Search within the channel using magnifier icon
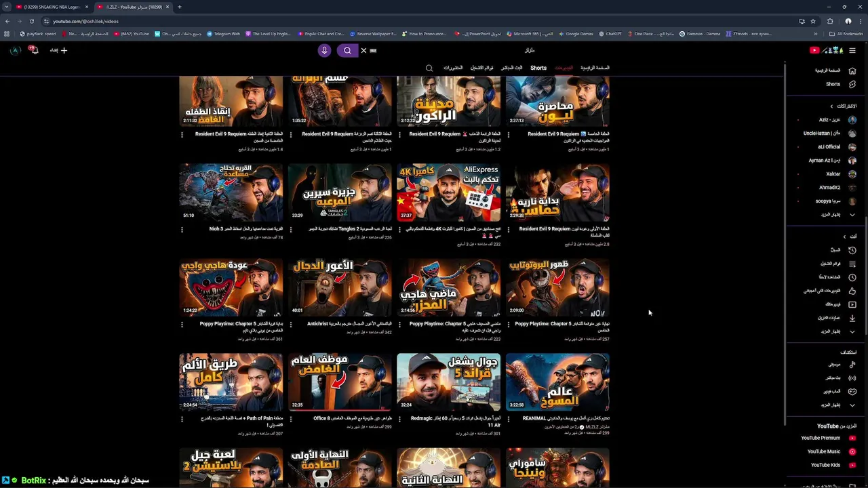 429,68
